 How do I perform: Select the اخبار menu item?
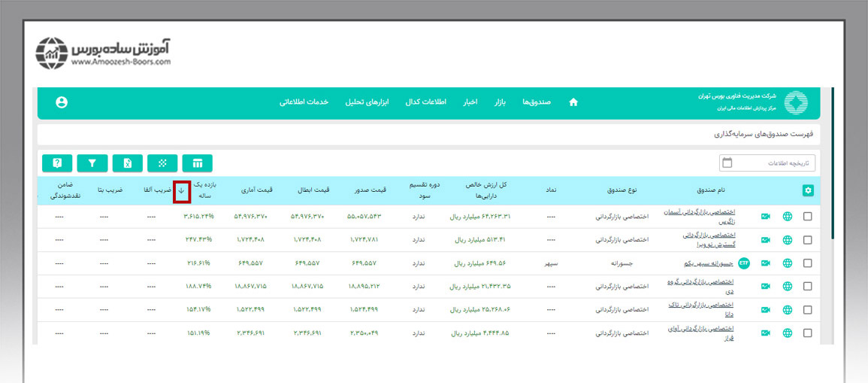click(470, 102)
